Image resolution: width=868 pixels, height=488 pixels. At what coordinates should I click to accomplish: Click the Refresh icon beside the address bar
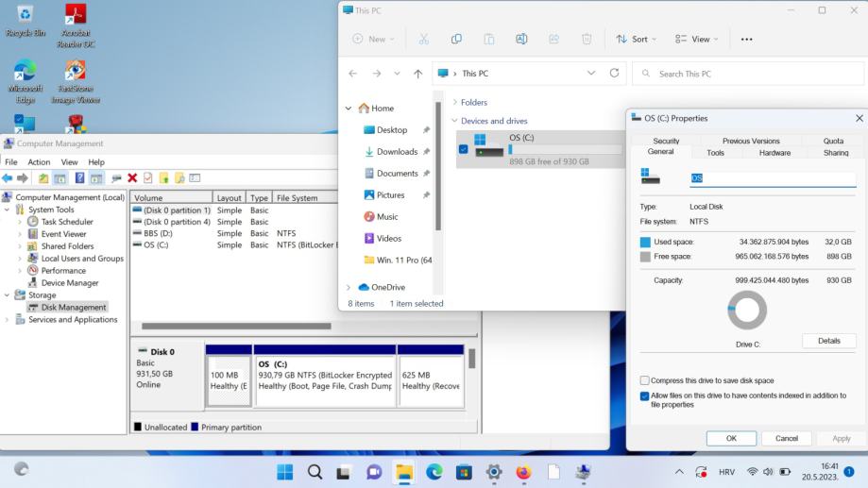coord(614,74)
